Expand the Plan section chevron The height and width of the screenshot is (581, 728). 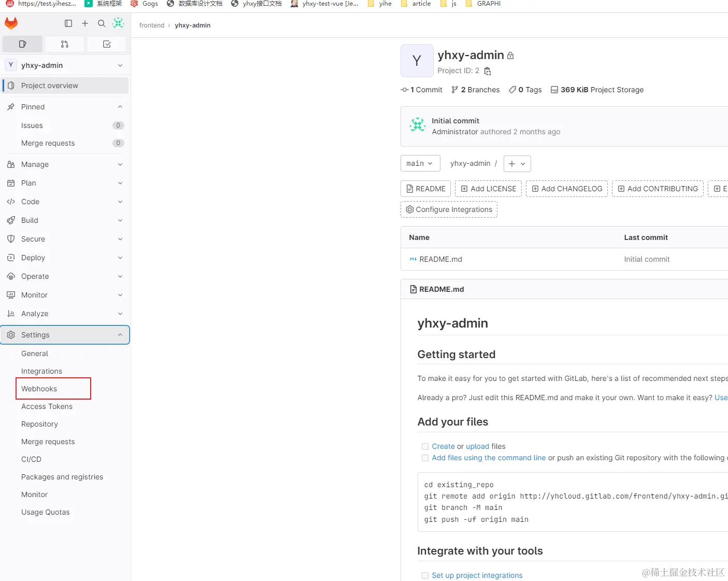pos(120,183)
